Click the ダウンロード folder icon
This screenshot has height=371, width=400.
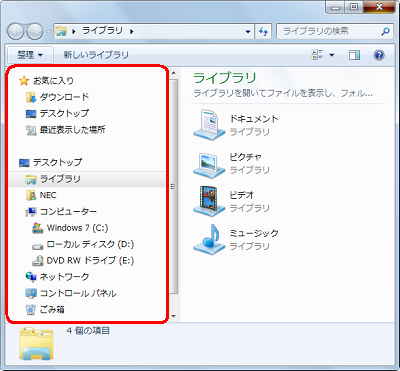[31, 97]
